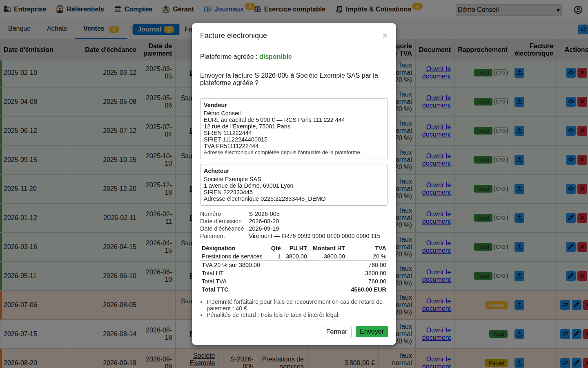Open the document link in the 2025-09-15 row
The height and width of the screenshot is (368, 588).
click(437, 160)
